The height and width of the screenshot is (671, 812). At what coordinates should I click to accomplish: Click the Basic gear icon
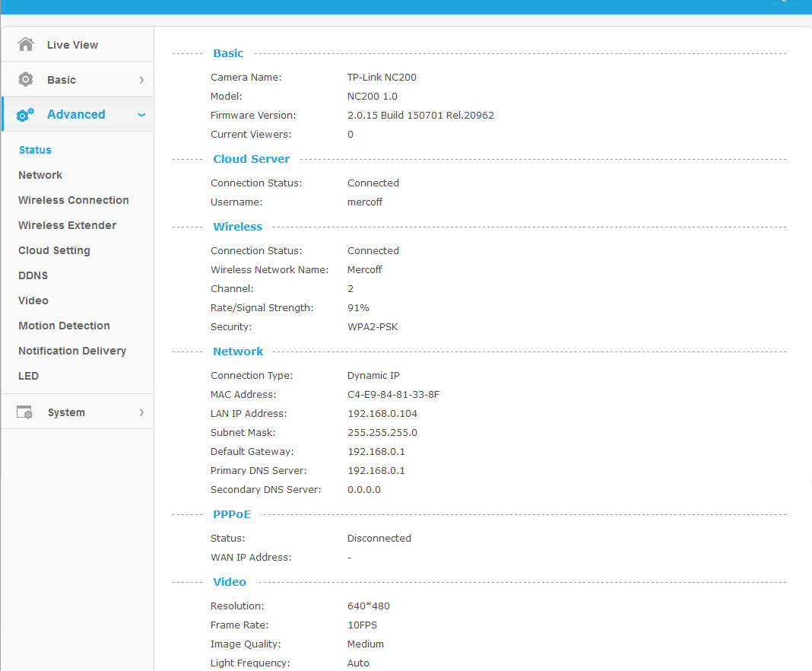click(x=25, y=79)
